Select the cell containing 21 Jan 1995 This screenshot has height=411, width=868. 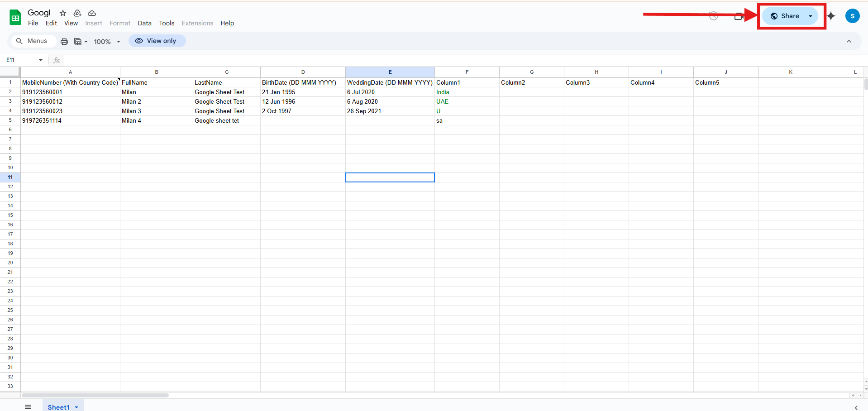pyautogui.click(x=303, y=92)
